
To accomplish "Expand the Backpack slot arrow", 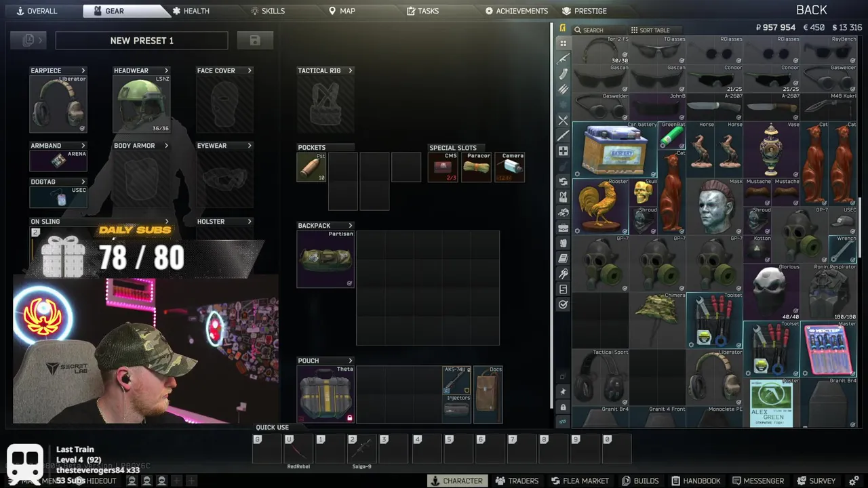I will click(x=350, y=226).
